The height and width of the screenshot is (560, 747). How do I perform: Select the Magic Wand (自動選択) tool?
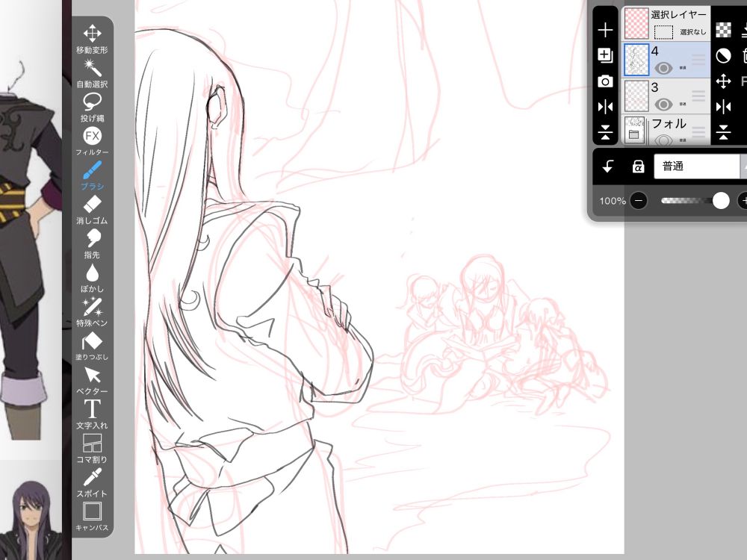point(92,73)
